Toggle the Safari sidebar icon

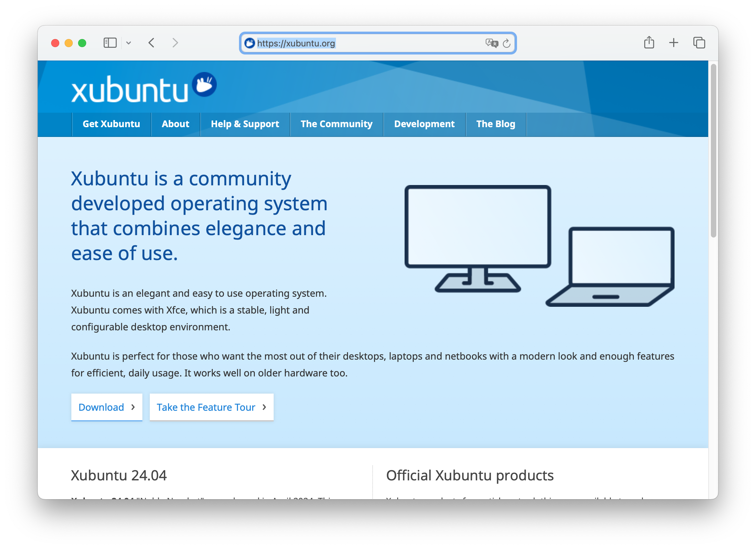pos(110,43)
